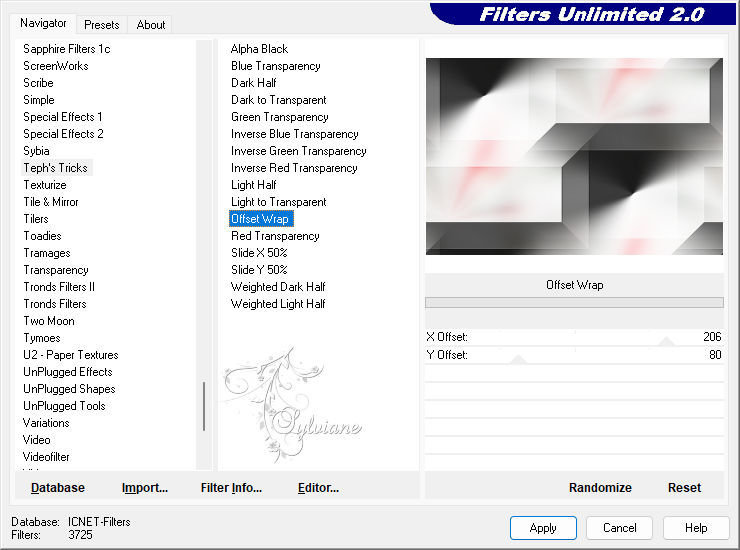
Task: Choose Weighted Light Half filter
Action: coord(278,304)
